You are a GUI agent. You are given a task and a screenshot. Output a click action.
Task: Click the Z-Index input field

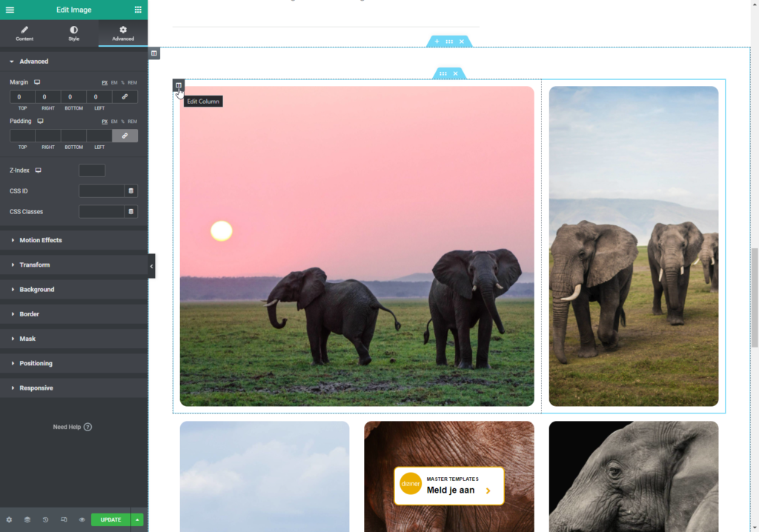tap(92, 170)
